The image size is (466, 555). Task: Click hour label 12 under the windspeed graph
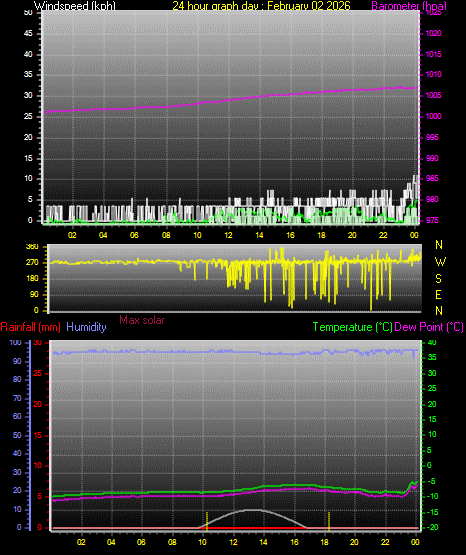coord(228,235)
